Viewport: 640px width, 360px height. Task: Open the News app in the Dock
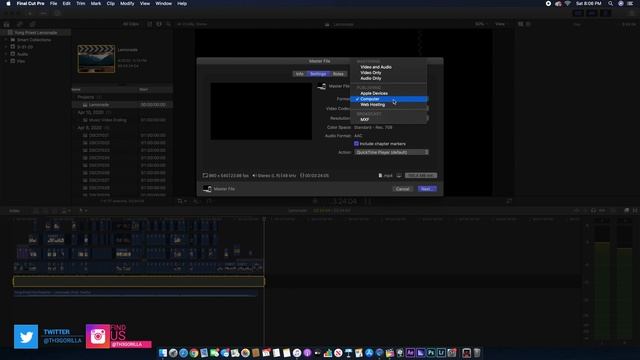tap(338, 353)
